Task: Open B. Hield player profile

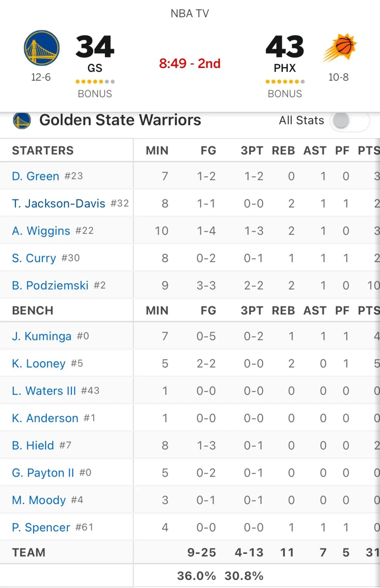Action: [33, 446]
